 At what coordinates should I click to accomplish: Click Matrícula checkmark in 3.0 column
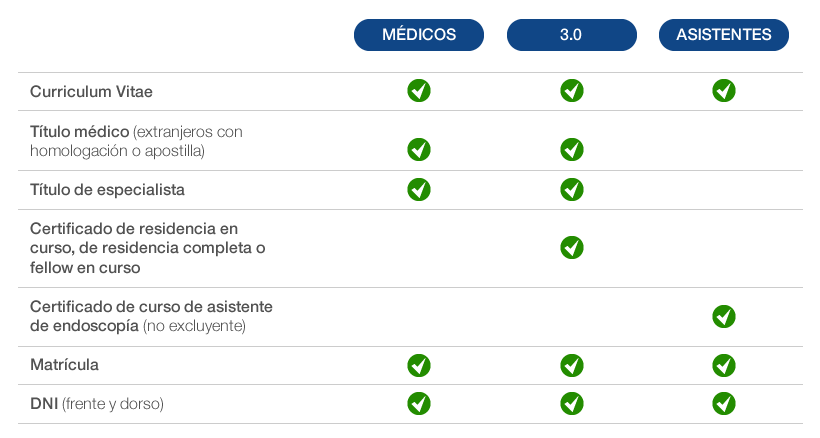[x=572, y=365]
